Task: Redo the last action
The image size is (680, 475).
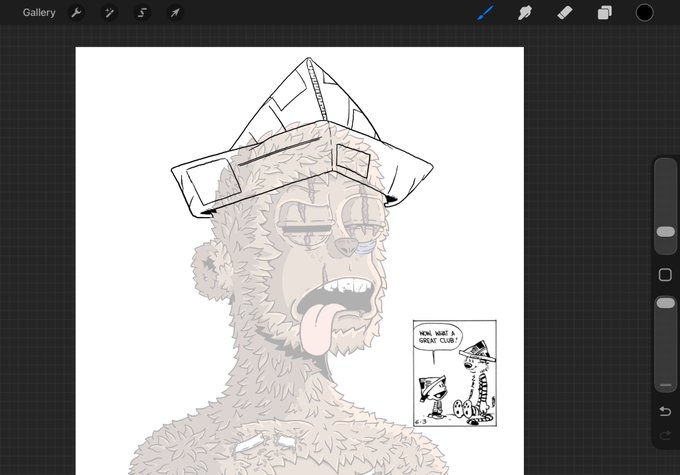Action: pyautogui.click(x=665, y=435)
